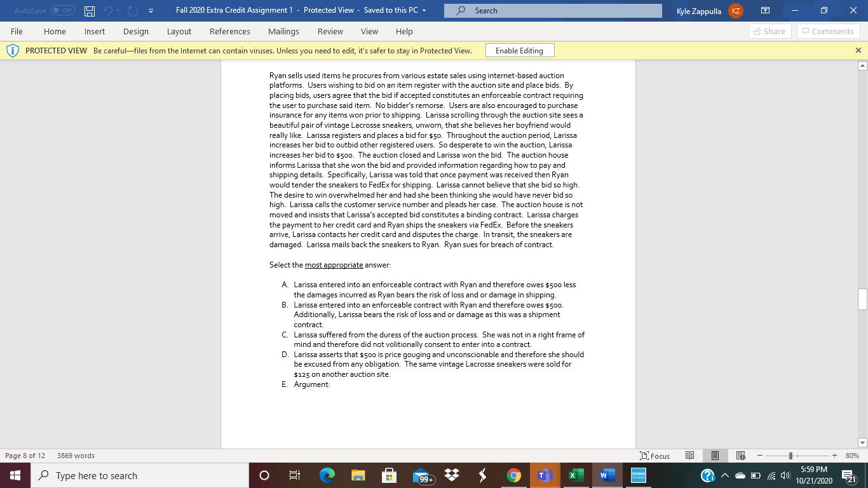The image size is (868, 488).
Task: Click the Share button
Action: (770, 31)
